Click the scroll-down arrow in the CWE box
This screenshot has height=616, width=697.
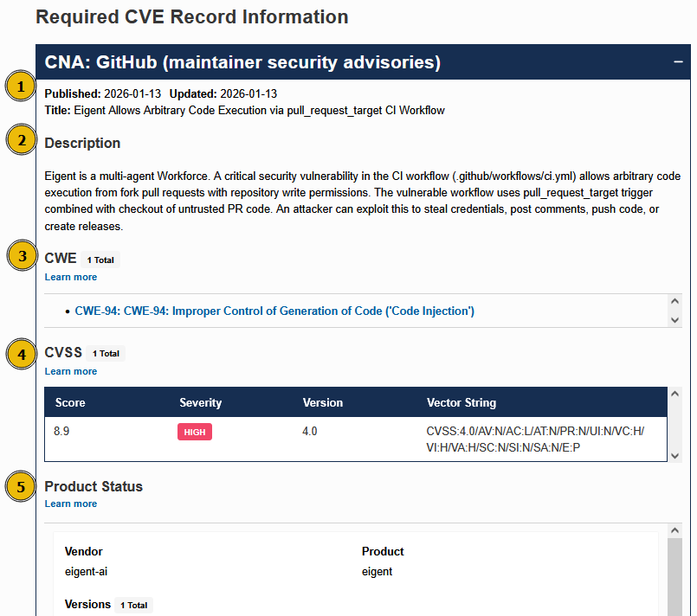(674, 319)
